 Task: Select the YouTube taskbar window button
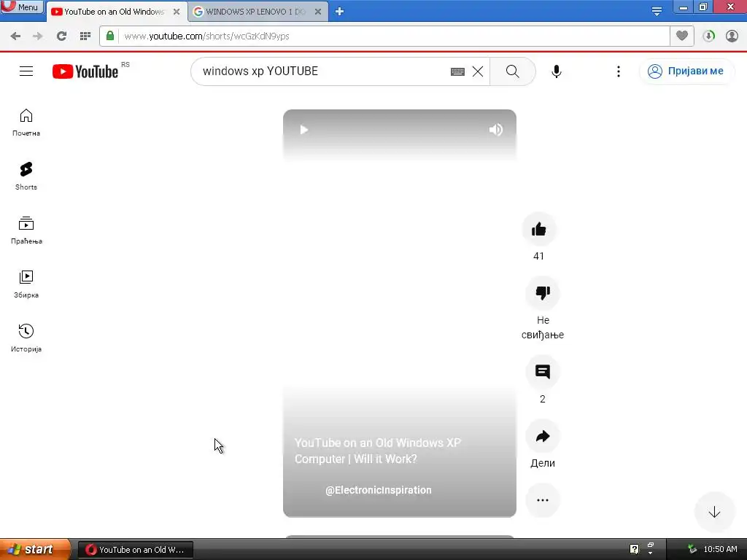tap(135, 550)
